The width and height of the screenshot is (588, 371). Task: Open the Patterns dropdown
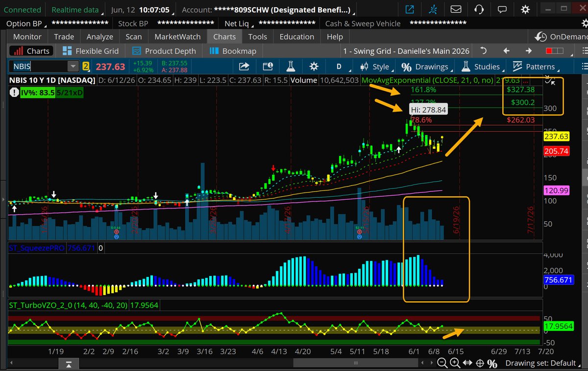click(x=536, y=67)
